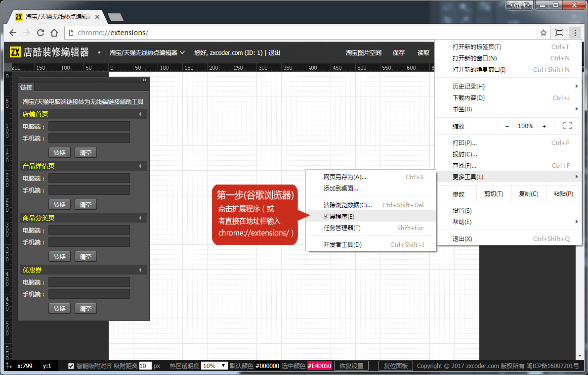Viewport: 588px width, 375px height.
Task: Click the 产品详情页 手机端 input field
Action: pyautogui.click(x=89, y=190)
